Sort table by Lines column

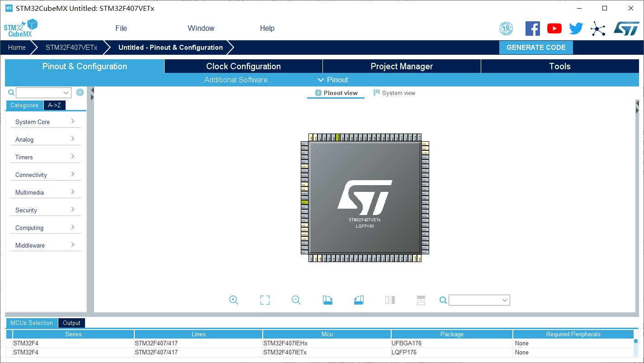pyautogui.click(x=199, y=334)
